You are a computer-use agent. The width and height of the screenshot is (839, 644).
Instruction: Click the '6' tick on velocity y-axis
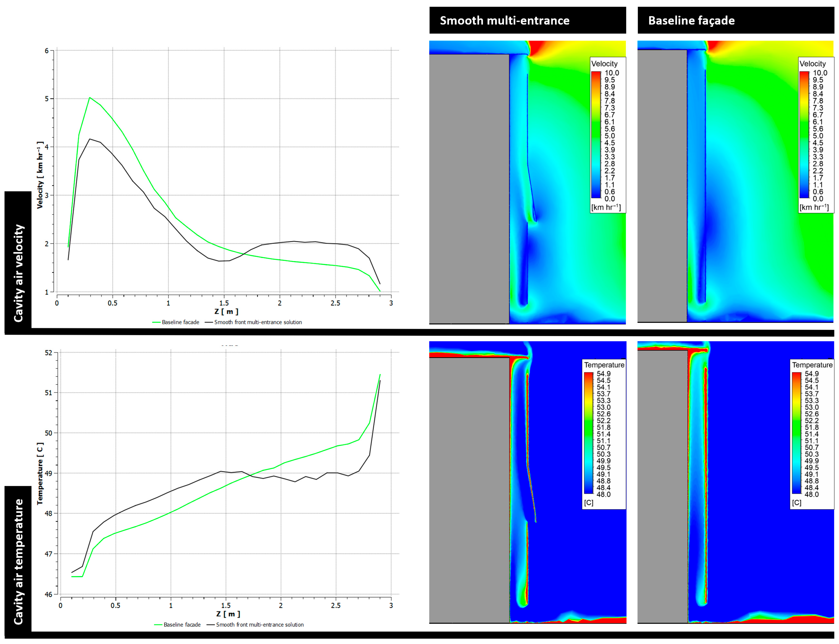(47, 50)
